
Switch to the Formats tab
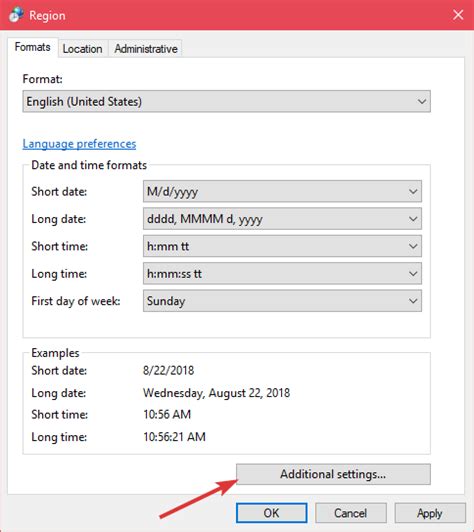click(x=33, y=47)
